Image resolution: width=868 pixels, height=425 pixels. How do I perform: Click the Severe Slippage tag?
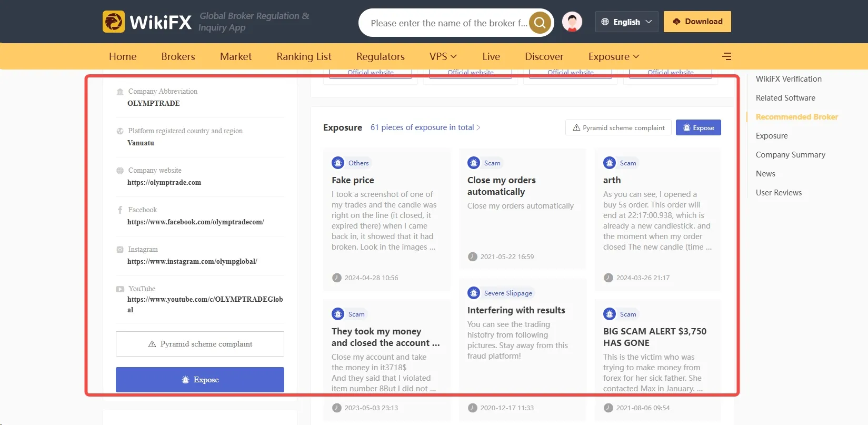pos(508,293)
